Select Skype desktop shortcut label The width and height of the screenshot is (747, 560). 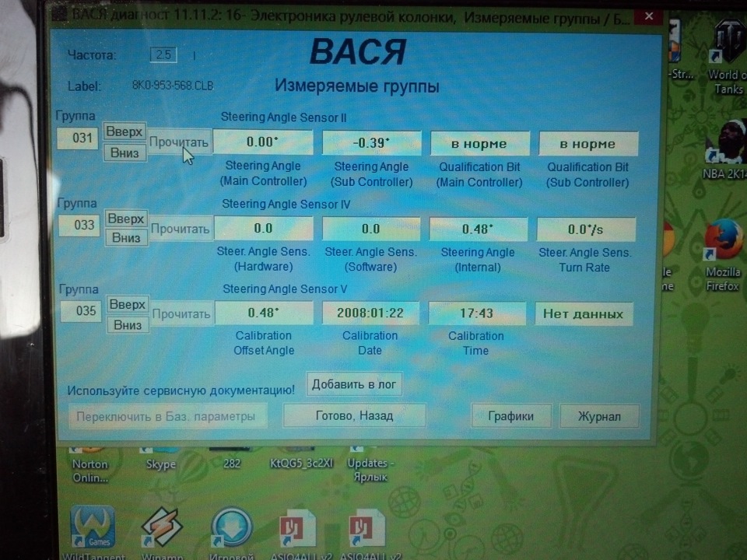click(x=161, y=464)
